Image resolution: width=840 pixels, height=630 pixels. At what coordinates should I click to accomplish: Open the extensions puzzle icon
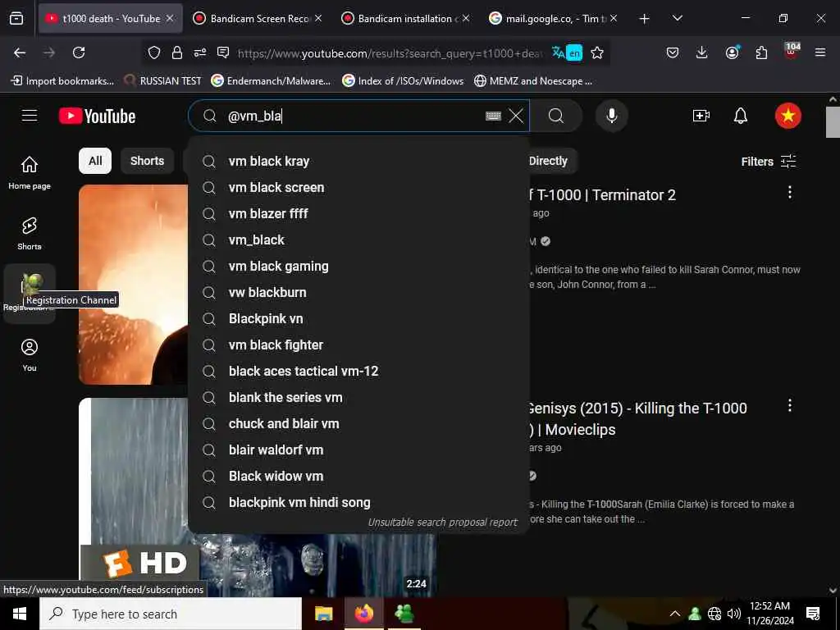coord(761,52)
